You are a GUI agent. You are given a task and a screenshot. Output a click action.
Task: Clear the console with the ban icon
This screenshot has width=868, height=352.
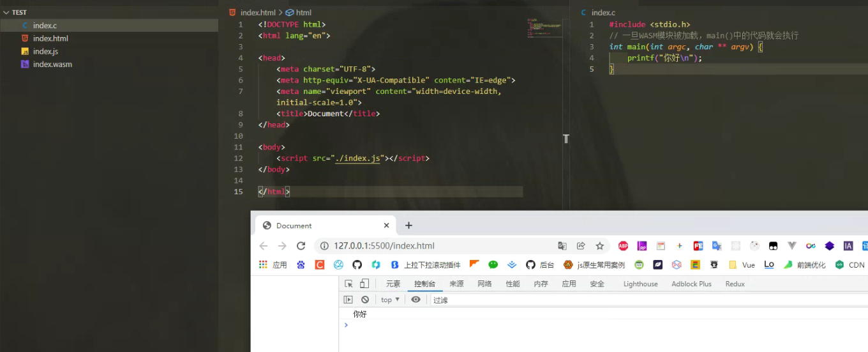pyautogui.click(x=365, y=300)
